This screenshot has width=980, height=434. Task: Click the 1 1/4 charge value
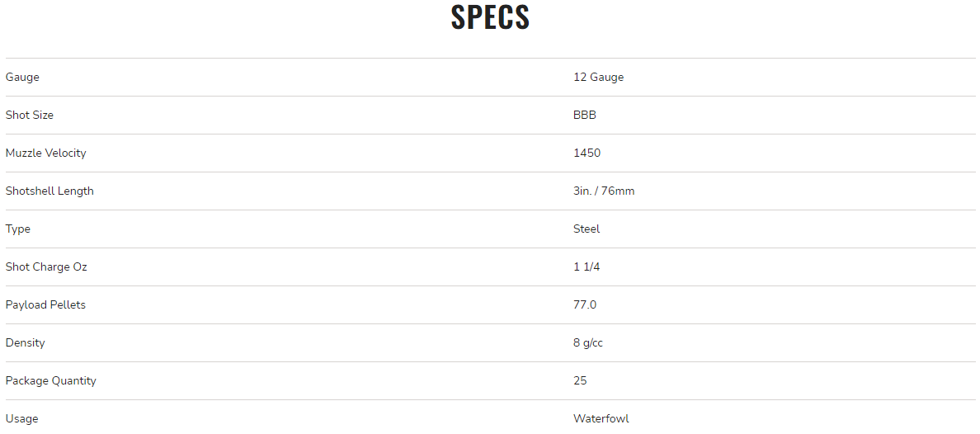pyautogui.click(x=587, y=267)
